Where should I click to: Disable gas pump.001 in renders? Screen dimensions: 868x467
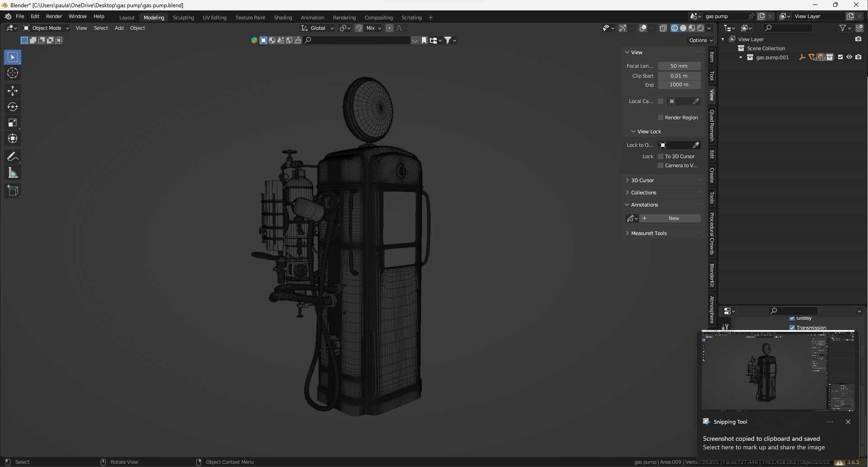(859, 57)
